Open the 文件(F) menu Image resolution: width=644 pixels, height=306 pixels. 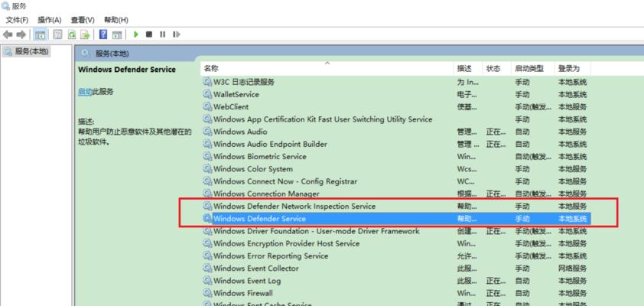[x=17, y=20]
